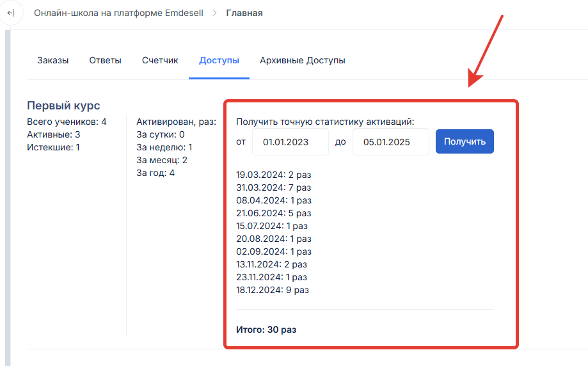Collapse the sidebar with the arrow icon

[x=10, y=13]
